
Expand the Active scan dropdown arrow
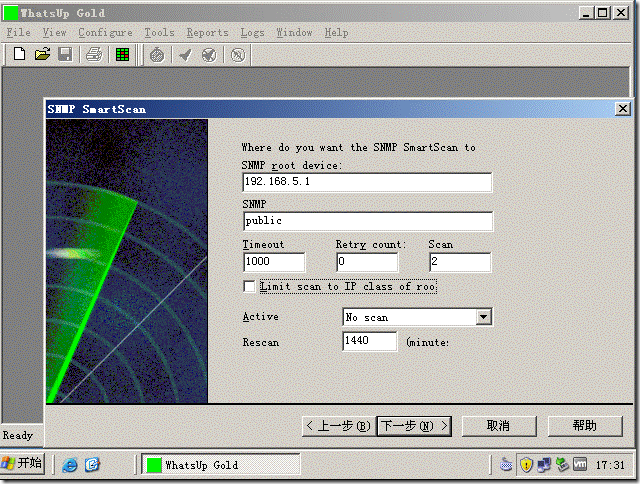point(484,317)
